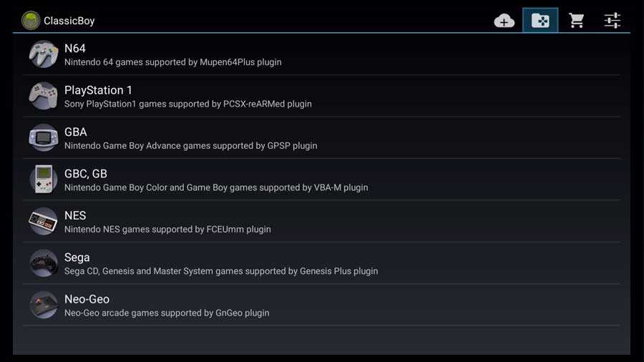644x362 pixels.
Task: Click the NES controller icon
Action: click(43, 221)
